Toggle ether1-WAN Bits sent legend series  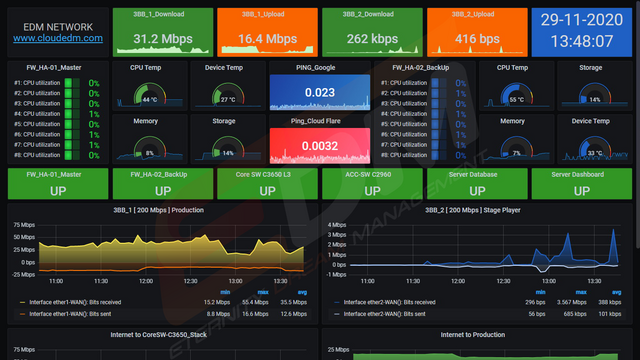point(70,314)
